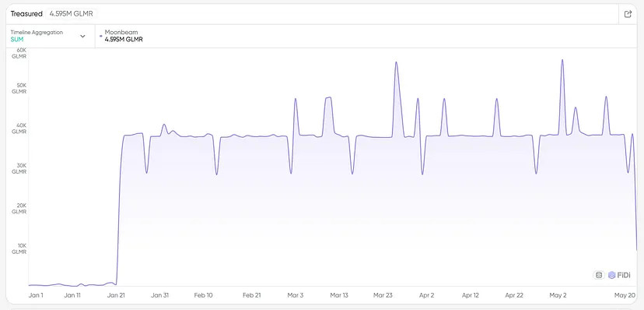Click the 60K GLMR axis label
Screen dimensions: 644x310
tap(19, 54)
